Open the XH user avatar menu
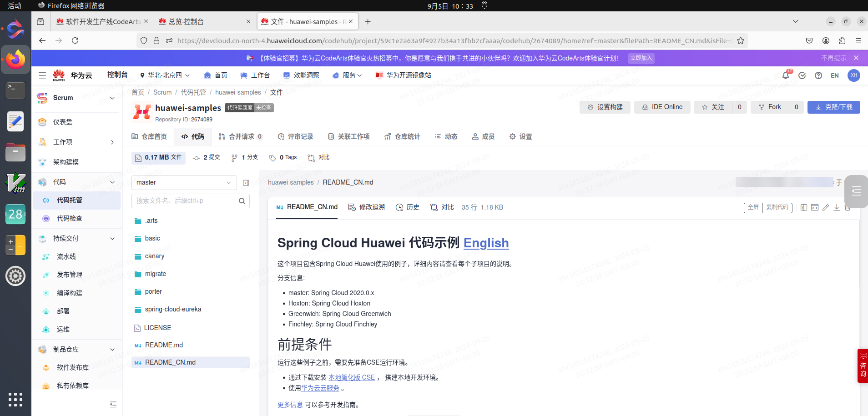This screenshot has height=416, width=868. tap(854, 75)
